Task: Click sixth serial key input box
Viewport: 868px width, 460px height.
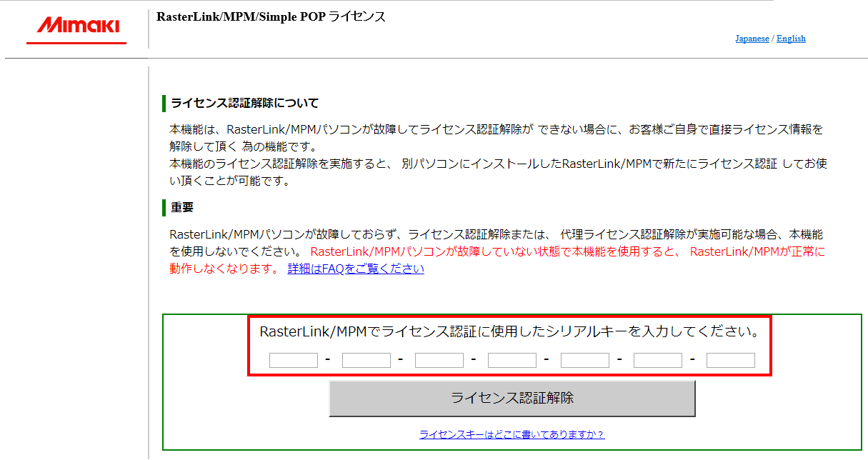Action: 658,360
